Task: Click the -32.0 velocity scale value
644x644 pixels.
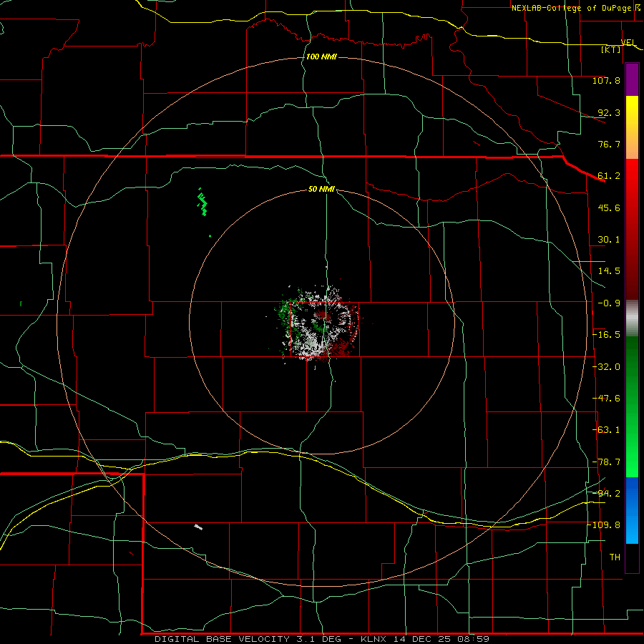Action: tap(606, 367)
